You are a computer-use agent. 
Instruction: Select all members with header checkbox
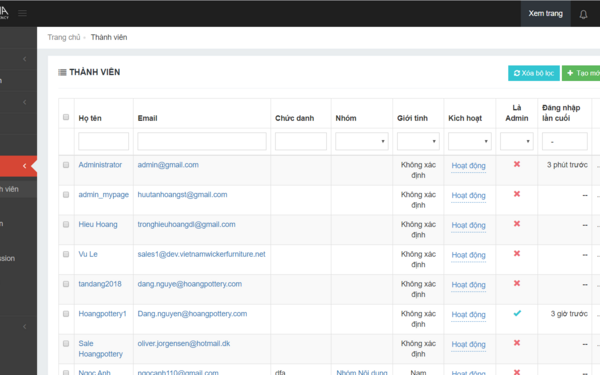(66, 117)
